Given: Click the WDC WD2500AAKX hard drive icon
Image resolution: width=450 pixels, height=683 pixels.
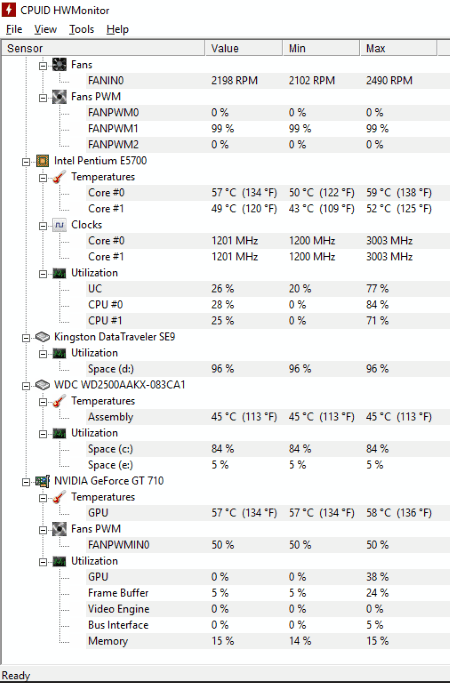Looking at the screenshot, I should (x=42, y=385).
